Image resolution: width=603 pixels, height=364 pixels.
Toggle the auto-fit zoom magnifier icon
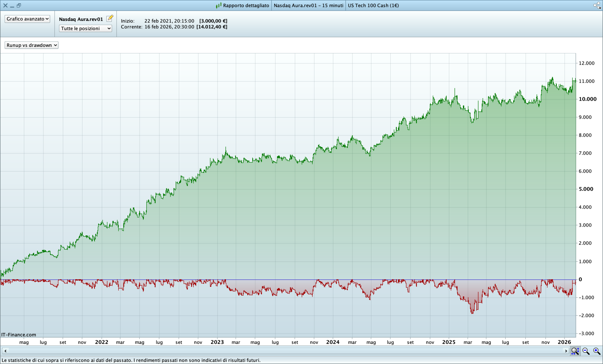coord(575,351)
